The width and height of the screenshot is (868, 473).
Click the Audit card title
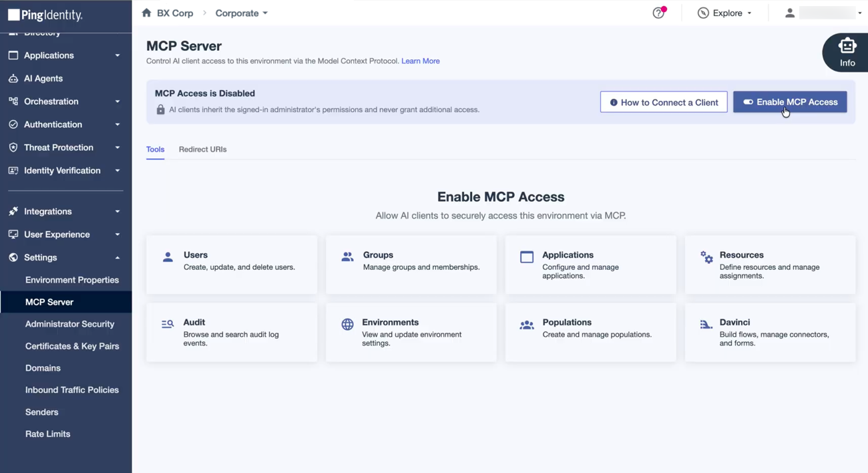194,323
